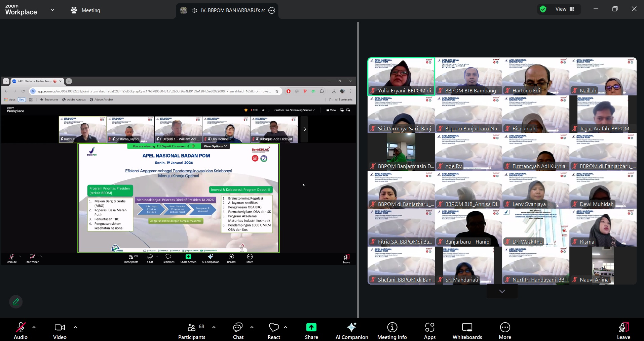Show Meeting info
644x341 pixels.
(x=392, y=331)
